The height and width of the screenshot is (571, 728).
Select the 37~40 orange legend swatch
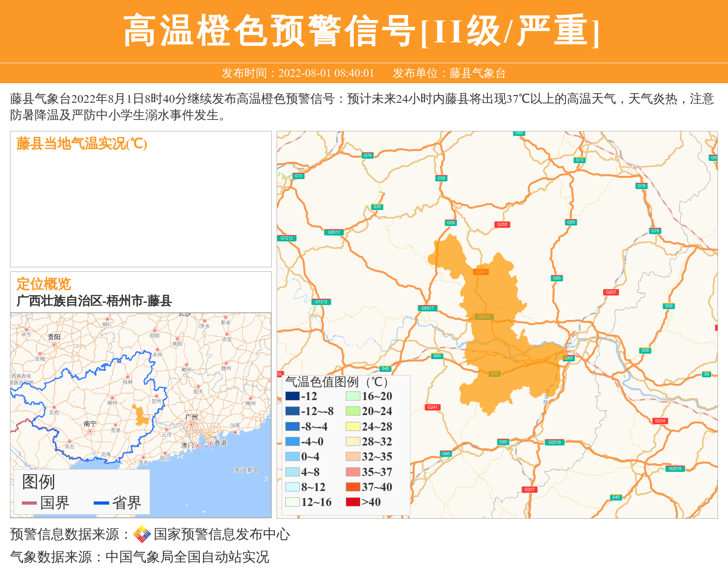[353, 487]
